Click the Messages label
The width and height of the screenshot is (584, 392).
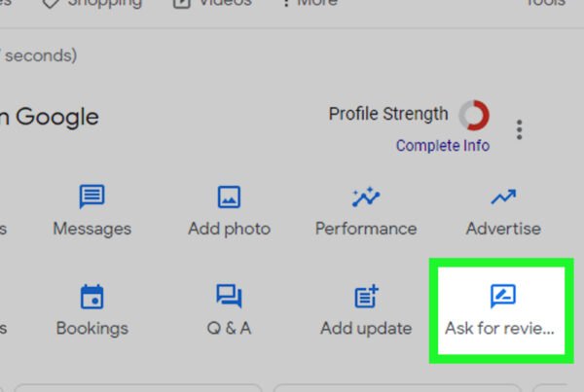[92, 229]
